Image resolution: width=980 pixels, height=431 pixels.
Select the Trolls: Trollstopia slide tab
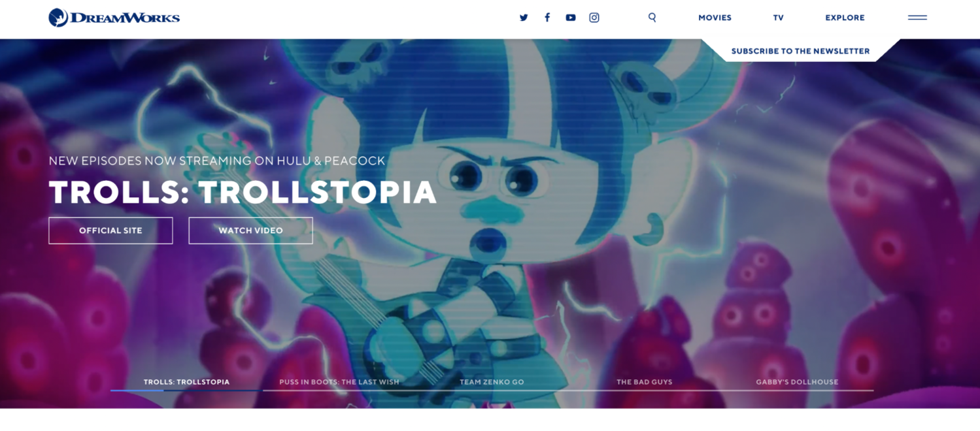pos(186,382)
